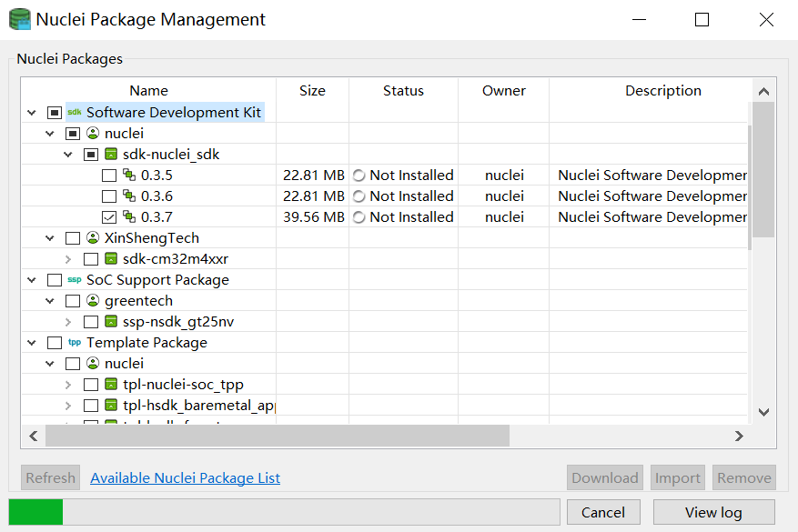Check the 0.3.6 version checkbox

(x=109, y=196)
